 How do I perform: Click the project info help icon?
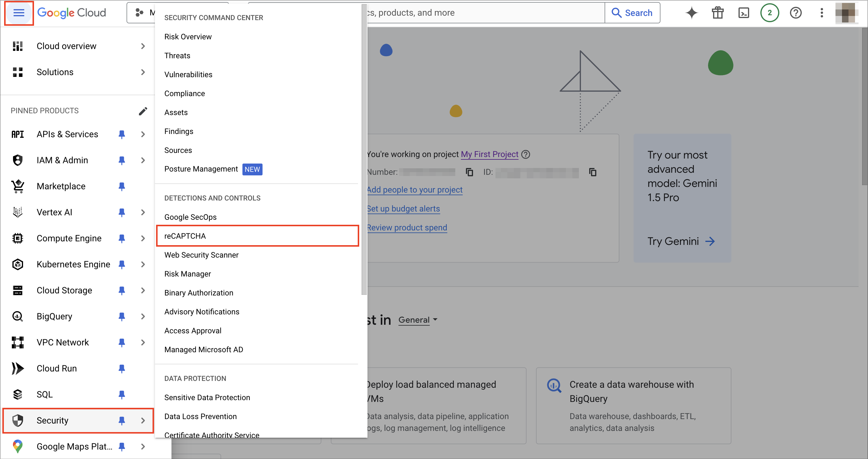click(525, 154)
